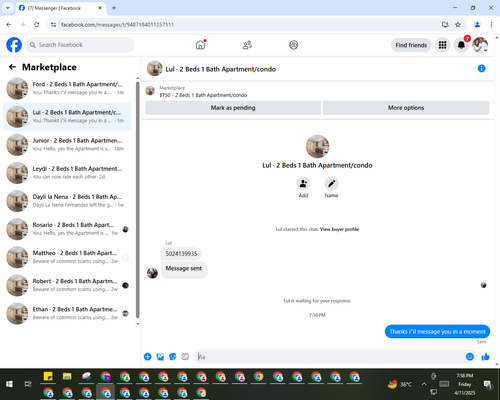500x400 pixels.
Task: Open Task View on taskbar
Action: 28,384
